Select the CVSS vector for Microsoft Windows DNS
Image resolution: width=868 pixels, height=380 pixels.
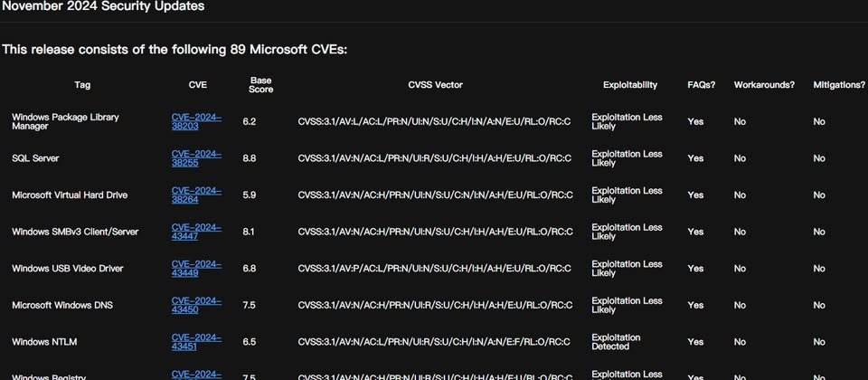(x=435, y=305)
